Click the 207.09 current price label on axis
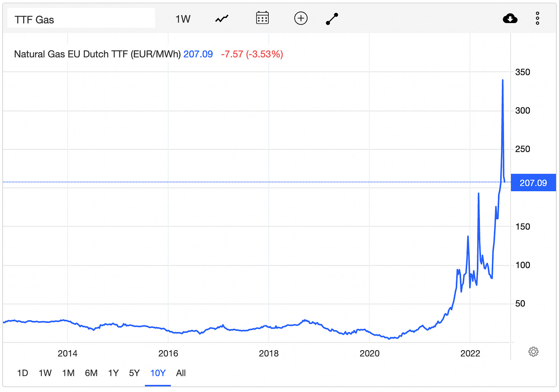Screen dimensions: 559x392 [533, 183]
